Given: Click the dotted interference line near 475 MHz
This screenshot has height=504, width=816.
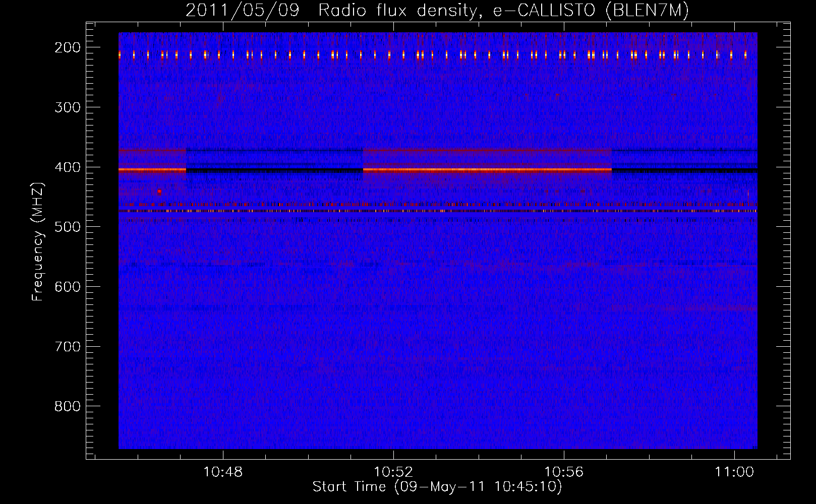Looking at the screenshot, I should [x=438, y=211].
